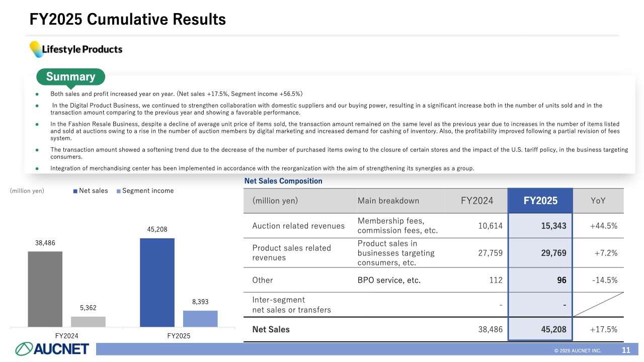Click the FY2024 column header in table
The width and height of the screenshot is (644, 362).
[476, 201]
